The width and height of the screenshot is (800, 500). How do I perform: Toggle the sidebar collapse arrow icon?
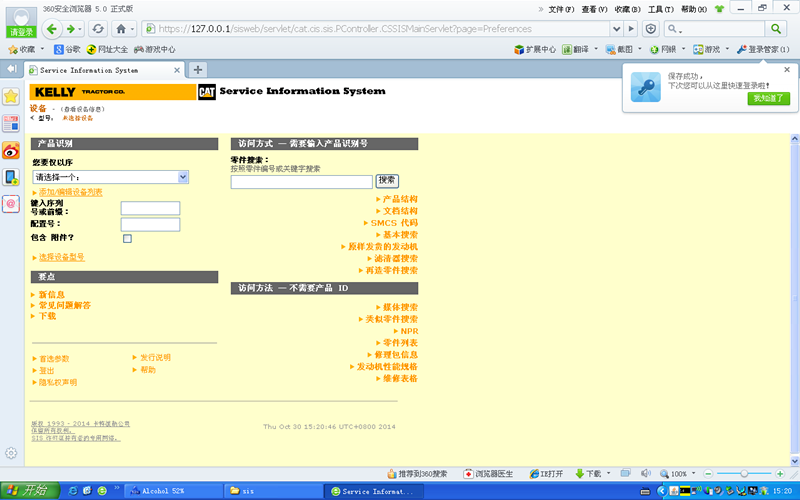[11, 68]
